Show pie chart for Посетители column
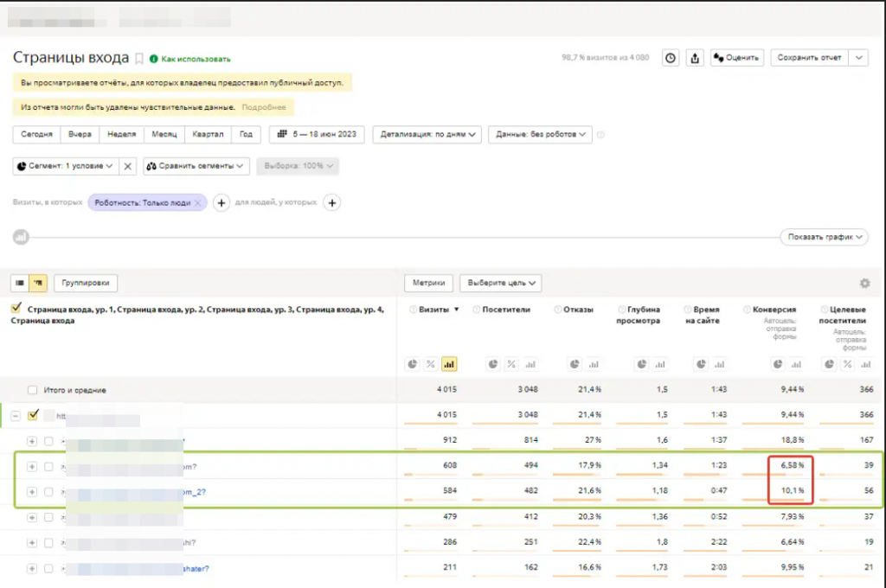Screen dimensions: 886x588 coord(493,364)
